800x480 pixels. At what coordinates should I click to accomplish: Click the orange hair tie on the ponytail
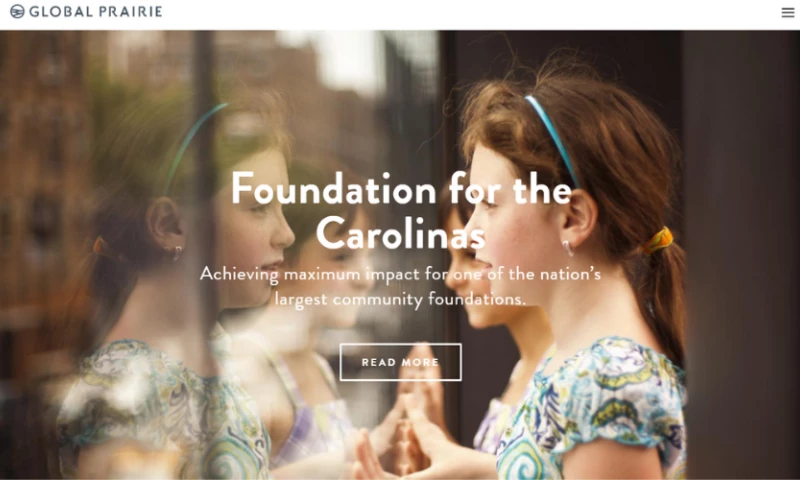[658, 240]
